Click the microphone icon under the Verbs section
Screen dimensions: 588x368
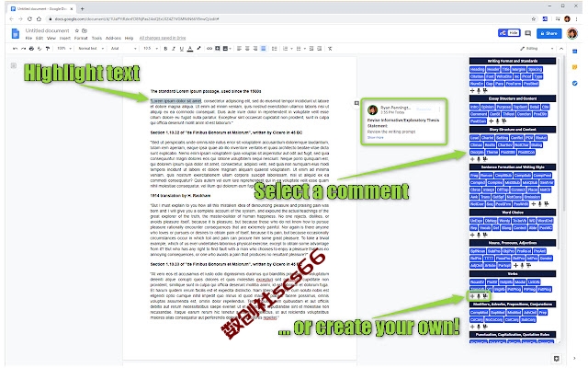(479, 296)
